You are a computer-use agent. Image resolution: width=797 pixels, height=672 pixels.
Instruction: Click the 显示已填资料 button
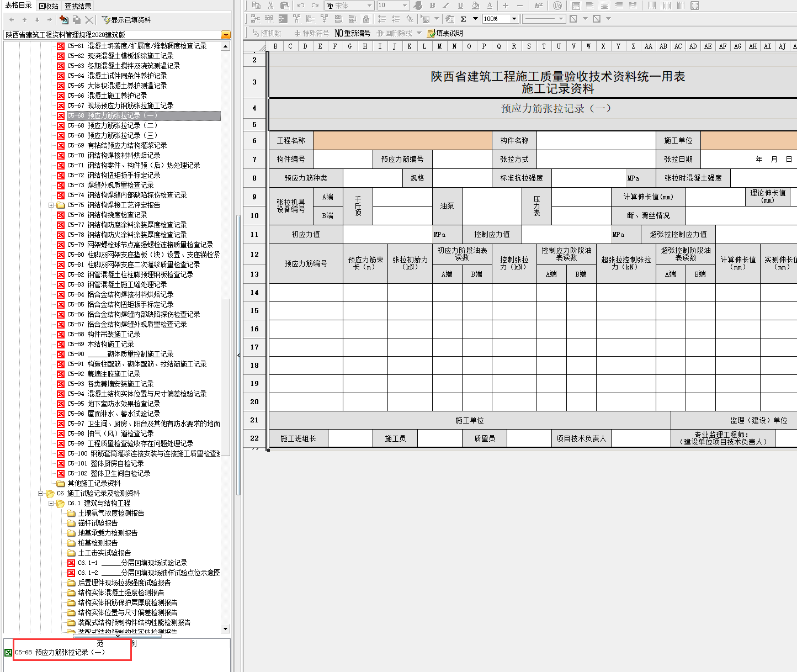pyautogui.click(x=126, y=20)
